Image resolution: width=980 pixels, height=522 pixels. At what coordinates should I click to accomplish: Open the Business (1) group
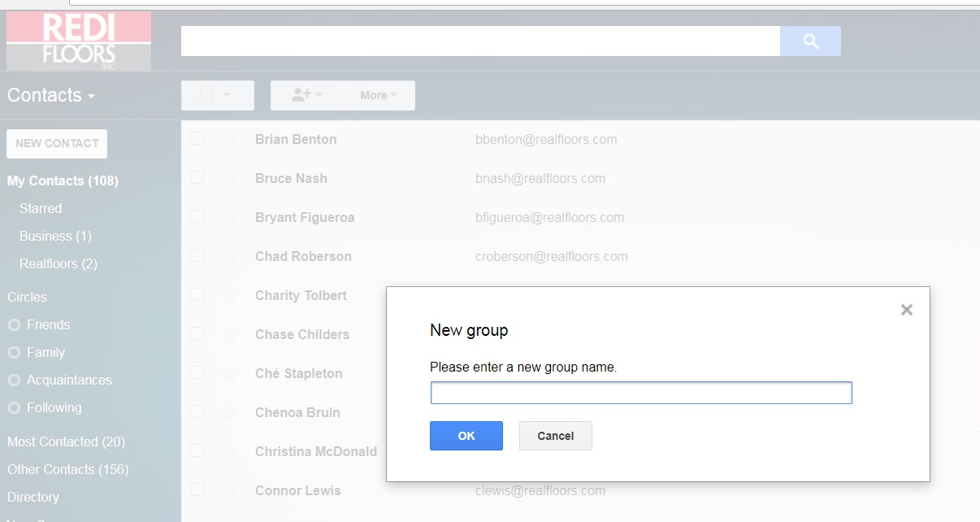coord(55,236)
